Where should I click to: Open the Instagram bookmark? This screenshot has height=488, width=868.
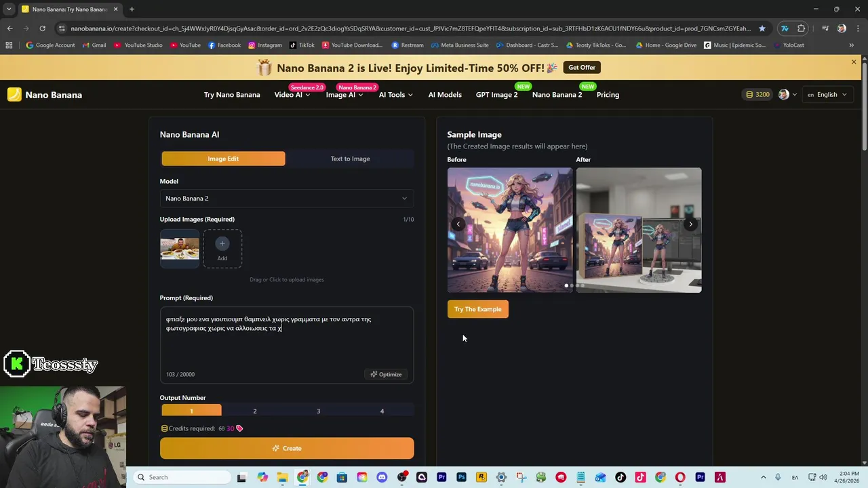point(265,45)
